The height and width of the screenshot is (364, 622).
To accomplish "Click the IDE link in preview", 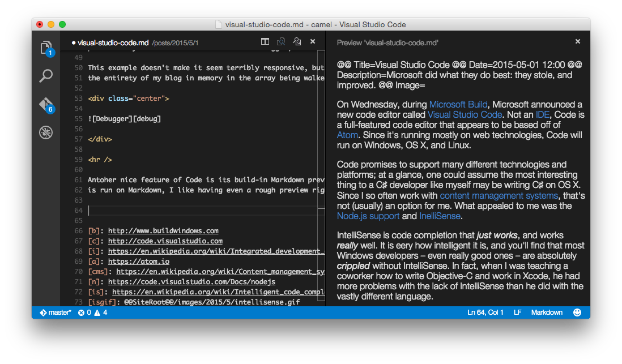I will pyautogui.click(x=542, y=115).
